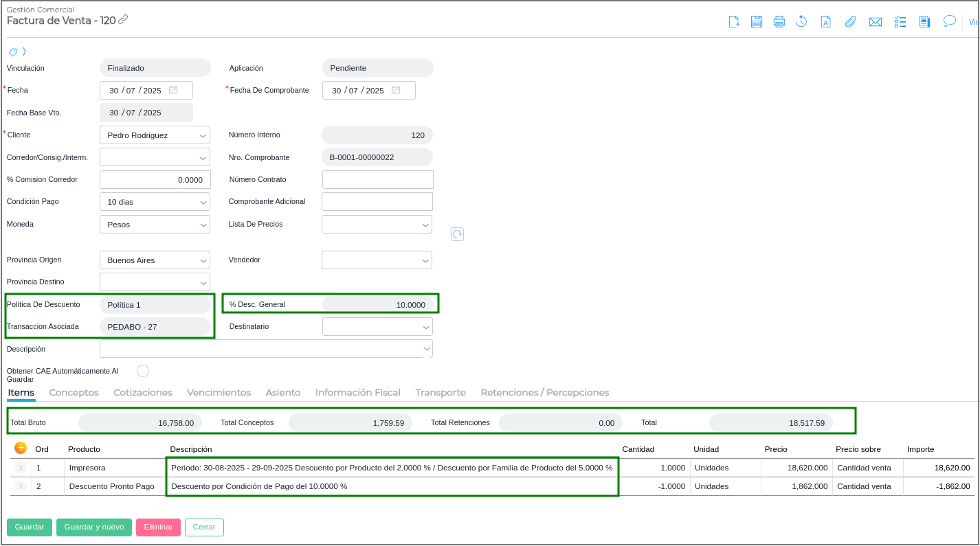Open history with the clock arrow icon
This screenshot has height=546, width=980.
click(801, 22)
